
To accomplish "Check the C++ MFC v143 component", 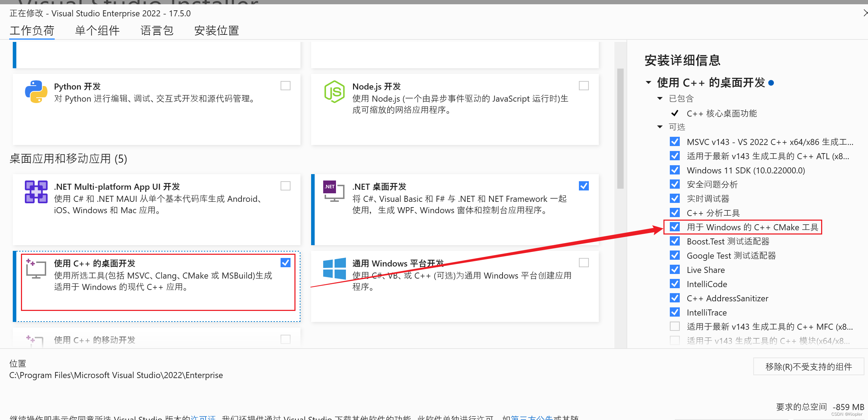I will click(675, 326).
